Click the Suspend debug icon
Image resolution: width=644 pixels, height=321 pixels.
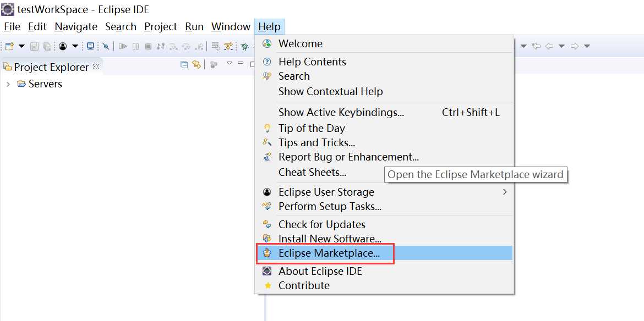coord(135,46)
